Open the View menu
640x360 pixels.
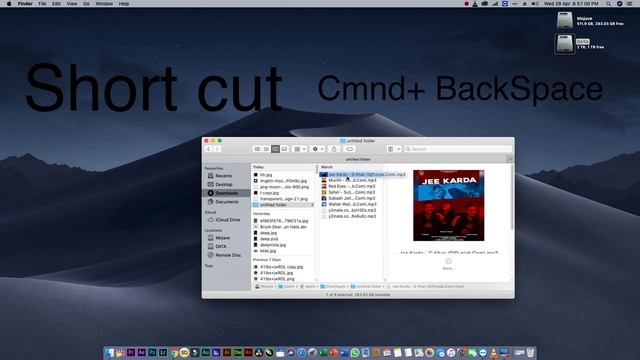(71, 4)
